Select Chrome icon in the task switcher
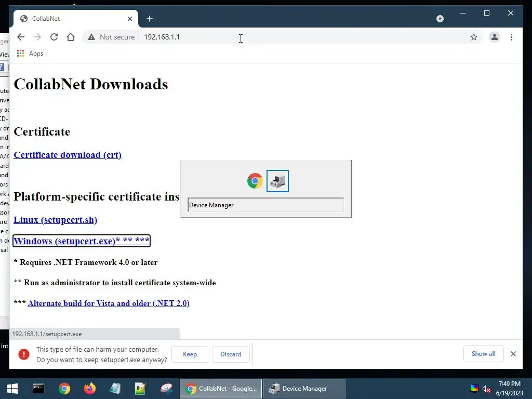Screen dimensions: 532x399 [255, 181]
